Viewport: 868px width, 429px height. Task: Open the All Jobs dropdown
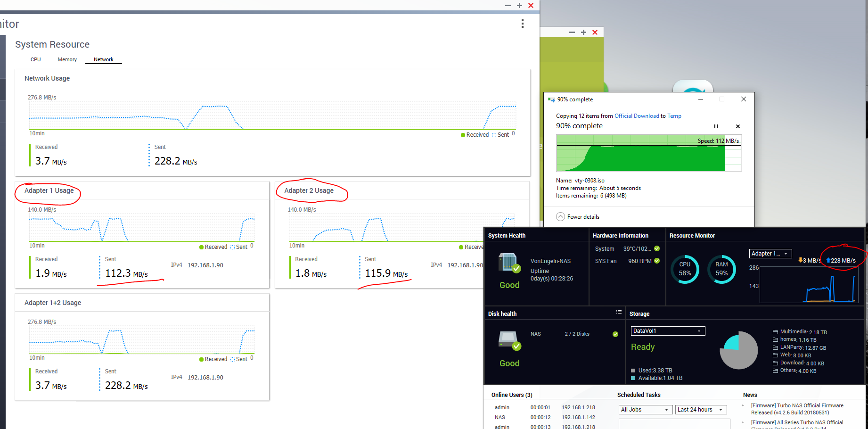[x=645, y=410]
